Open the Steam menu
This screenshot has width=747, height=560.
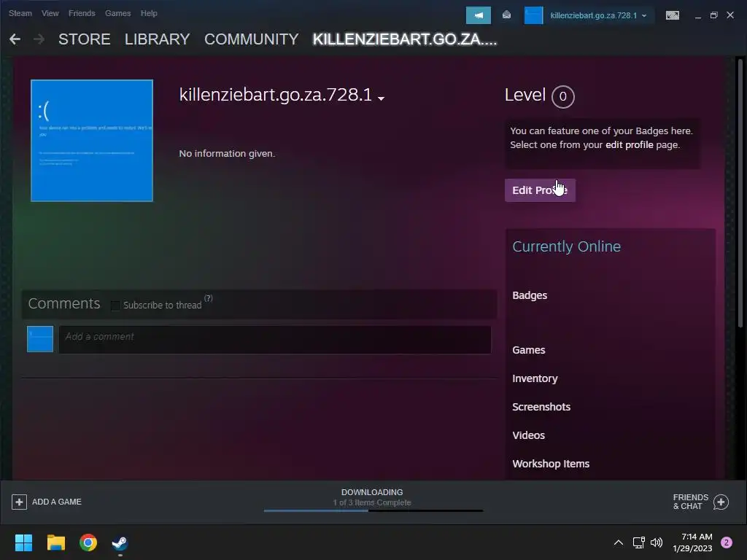point(20,13)
